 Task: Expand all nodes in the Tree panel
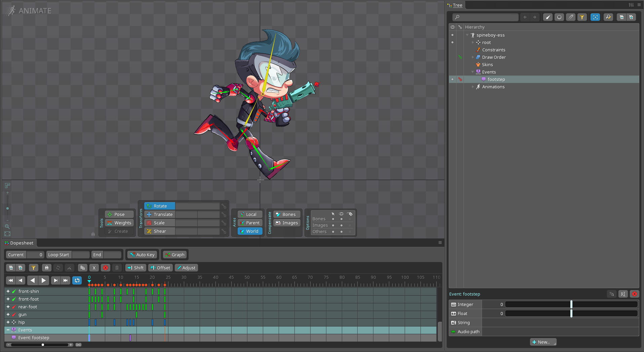coord(631,17)
